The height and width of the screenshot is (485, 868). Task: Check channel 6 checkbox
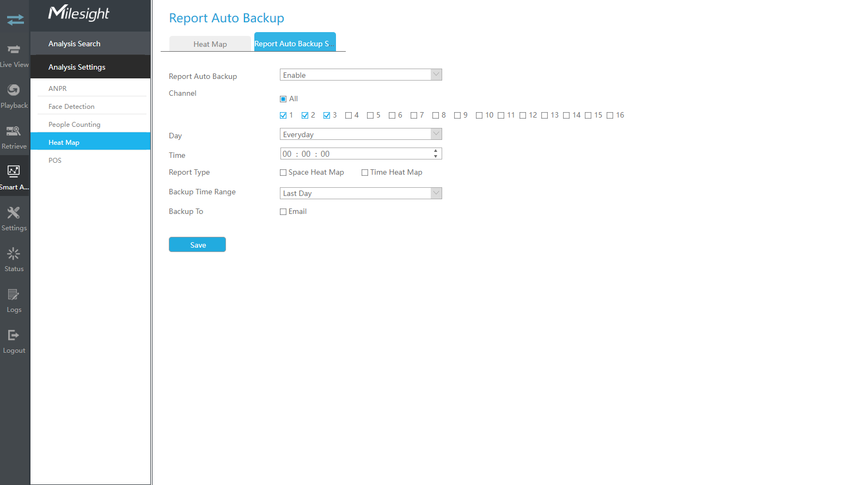coord(392,115)
